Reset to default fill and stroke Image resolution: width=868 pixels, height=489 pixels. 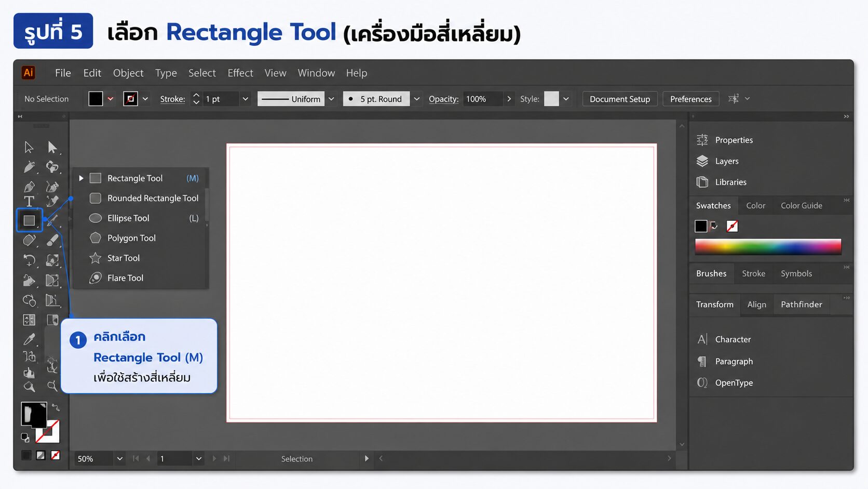pyautogui.click(x=25, y=438)
